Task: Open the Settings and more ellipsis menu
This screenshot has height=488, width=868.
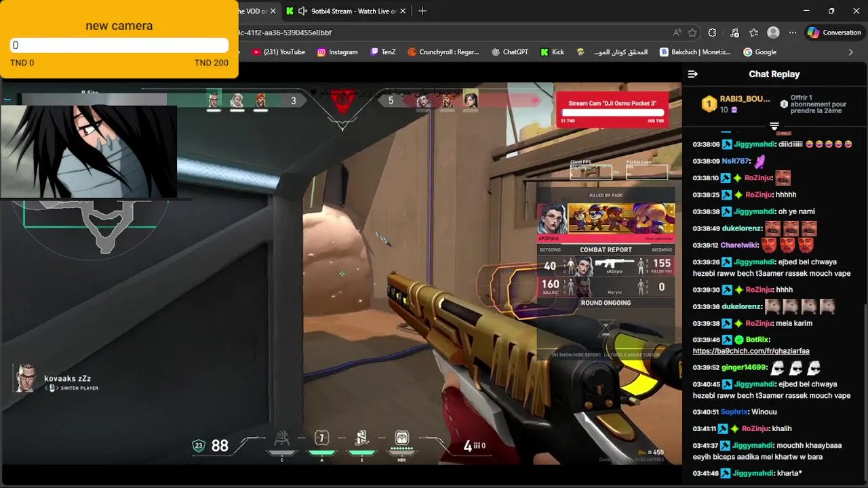Action: tap(792, 33)
